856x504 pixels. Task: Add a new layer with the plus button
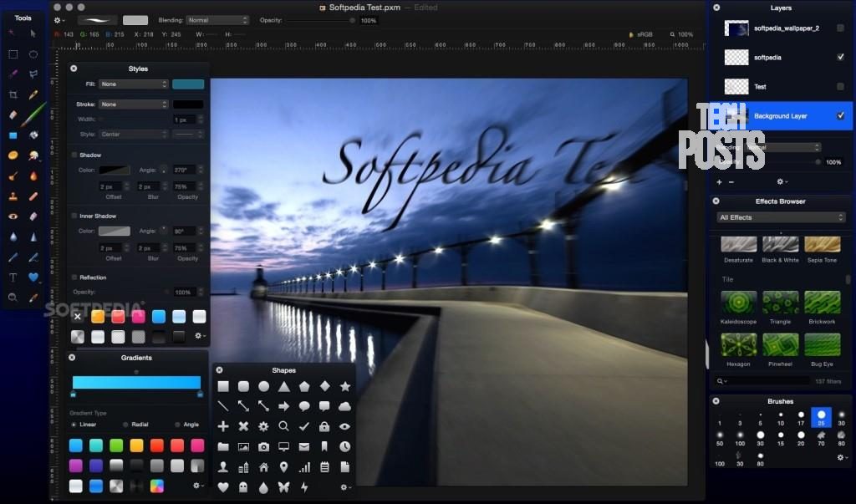719,182
